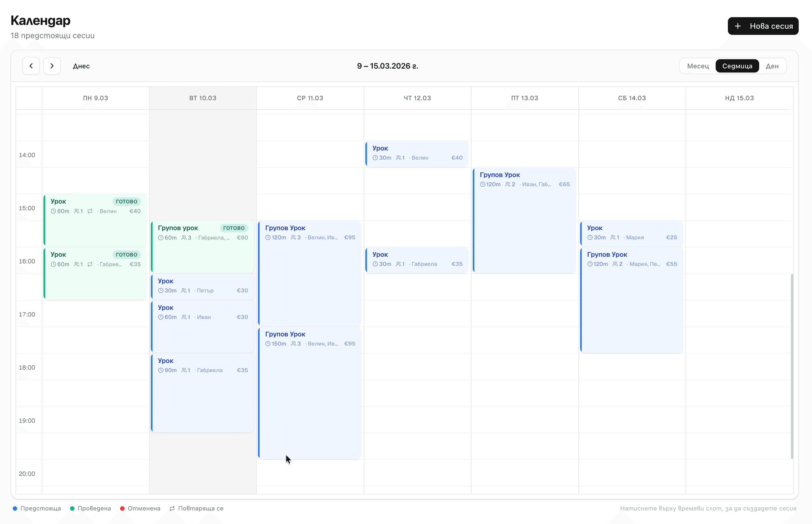Click the previous week chevron

31,66
